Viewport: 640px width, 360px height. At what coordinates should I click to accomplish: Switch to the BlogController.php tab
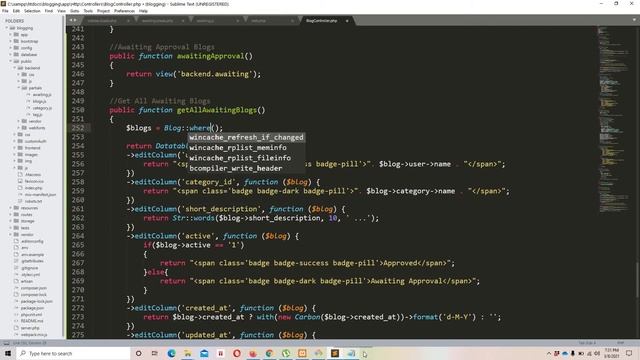tap(322, 20)
